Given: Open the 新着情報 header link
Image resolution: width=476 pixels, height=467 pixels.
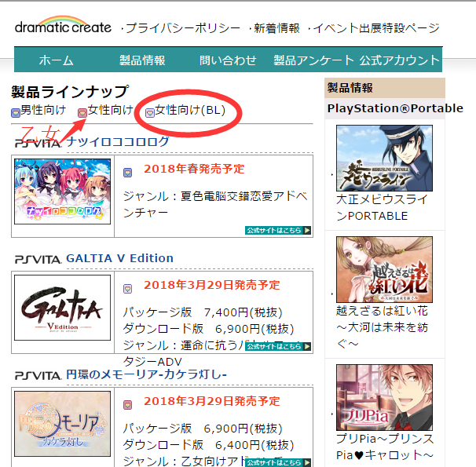Looking at the screenshot, I should pyautogui.click(x=276, y=28).
